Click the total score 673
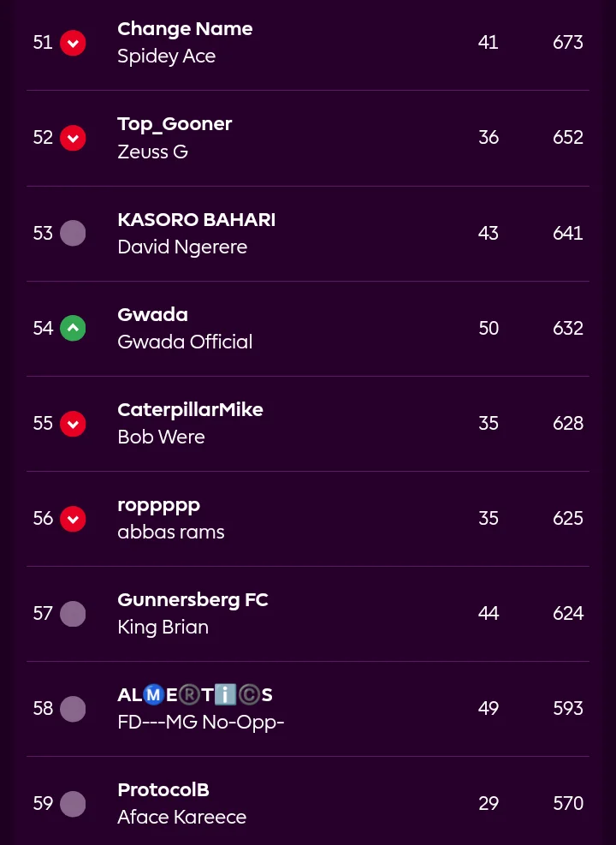 (568, 42)
